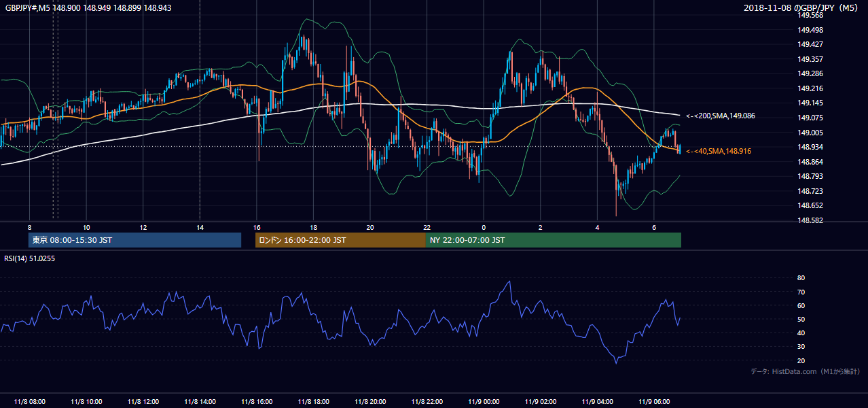Click price axis value 148.652
The height and width of the screenshot is (408, 868).
pos(811,205)
